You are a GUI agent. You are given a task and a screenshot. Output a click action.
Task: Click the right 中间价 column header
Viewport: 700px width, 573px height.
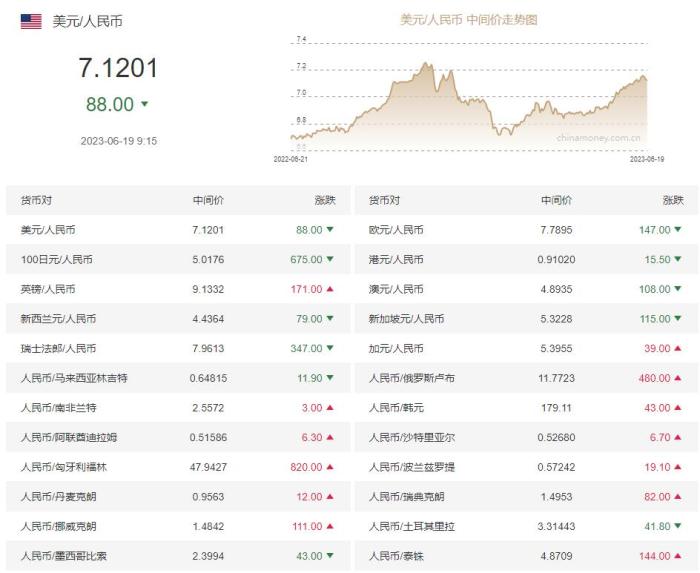(556, 200)
